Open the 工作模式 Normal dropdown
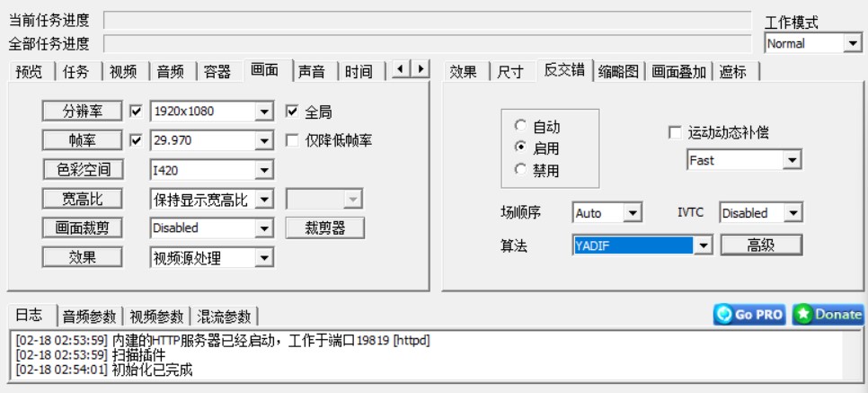 (x=852, y=43)
